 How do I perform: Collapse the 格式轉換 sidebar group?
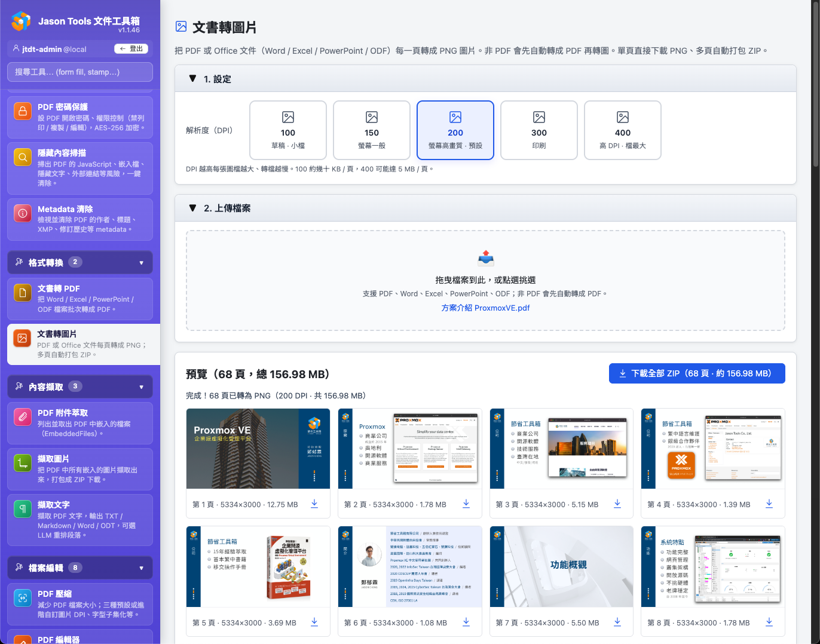coord(142,262)
